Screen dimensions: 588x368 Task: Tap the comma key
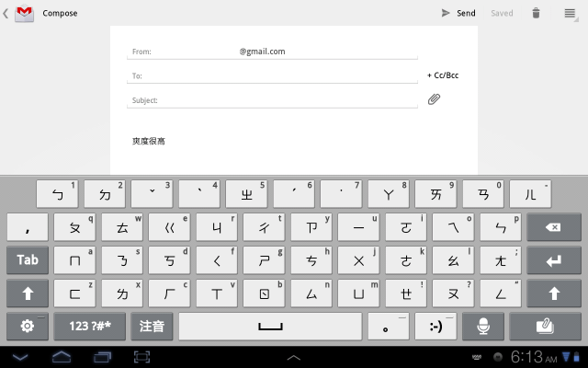coord(28,227)
